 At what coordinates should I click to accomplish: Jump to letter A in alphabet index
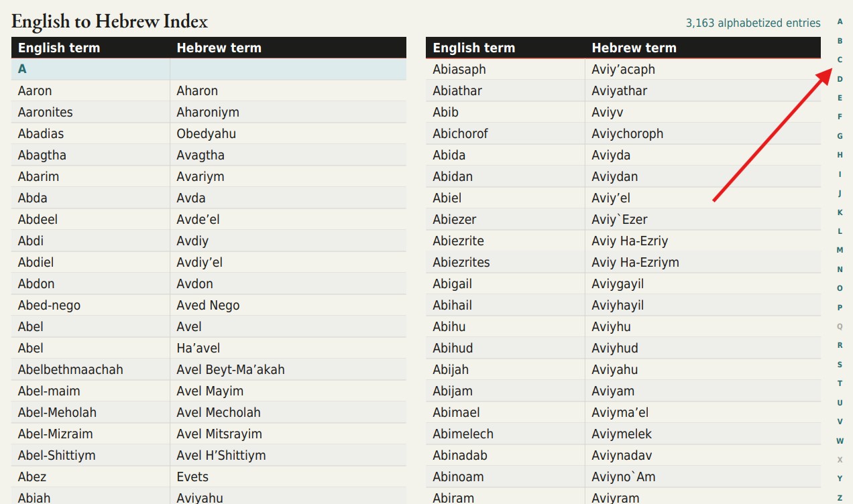pos(840,22)
